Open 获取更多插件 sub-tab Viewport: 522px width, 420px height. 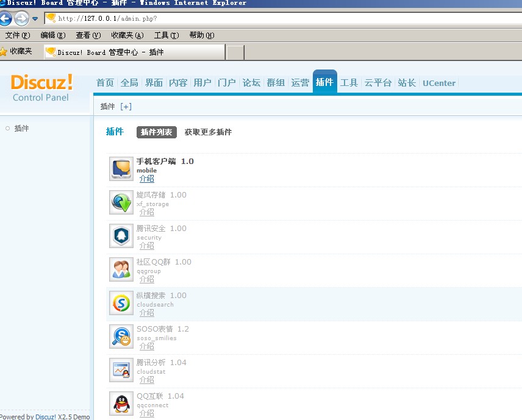[x=208, y=132]
